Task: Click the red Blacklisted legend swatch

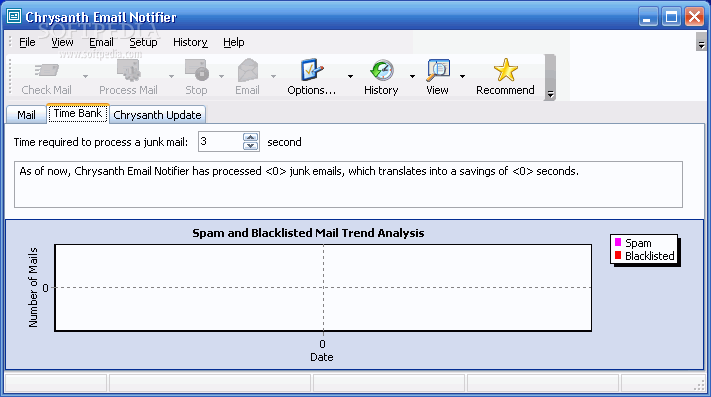Action: click(618, 255)
